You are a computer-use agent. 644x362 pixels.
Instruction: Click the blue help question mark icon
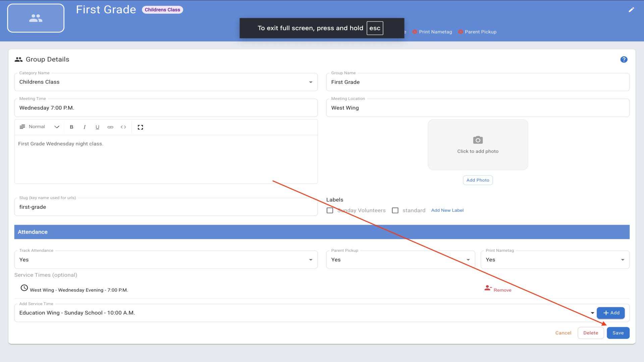(x=624, y=60)
